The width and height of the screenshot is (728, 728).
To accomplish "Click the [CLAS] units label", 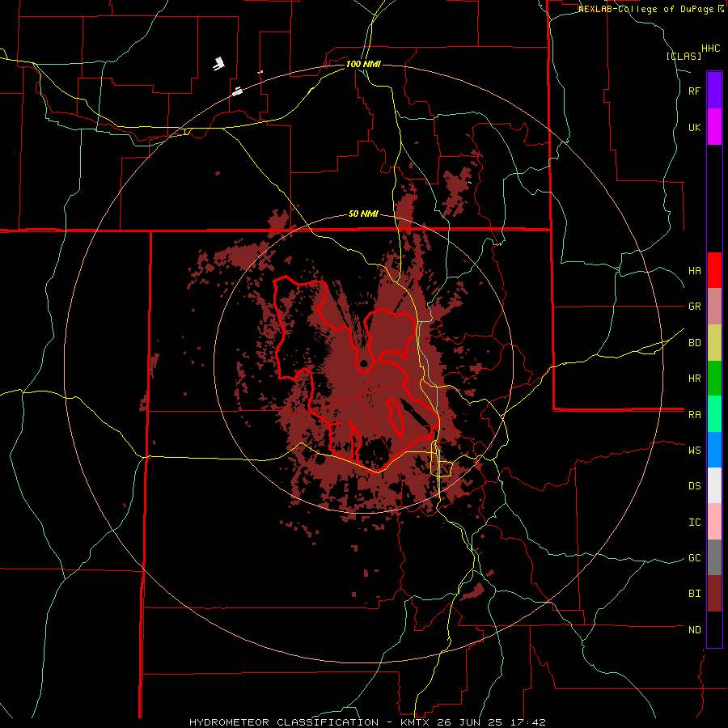I will click(x=684, y=56).
